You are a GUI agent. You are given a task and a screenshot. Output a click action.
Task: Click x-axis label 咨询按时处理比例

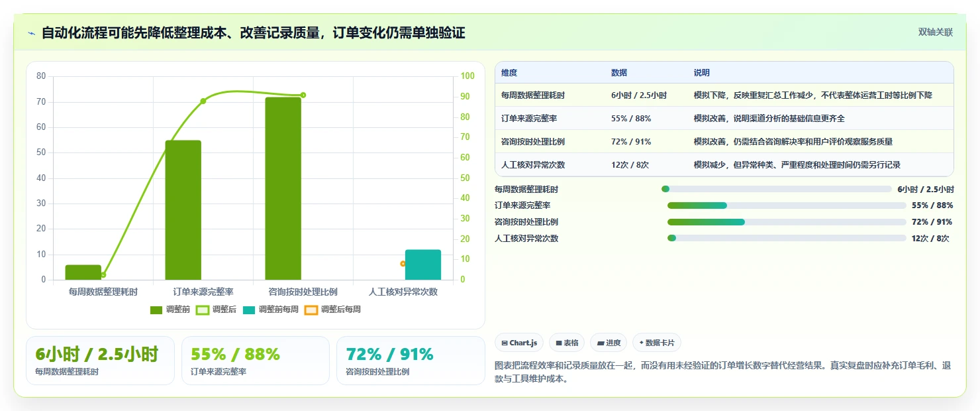point(303,292)
